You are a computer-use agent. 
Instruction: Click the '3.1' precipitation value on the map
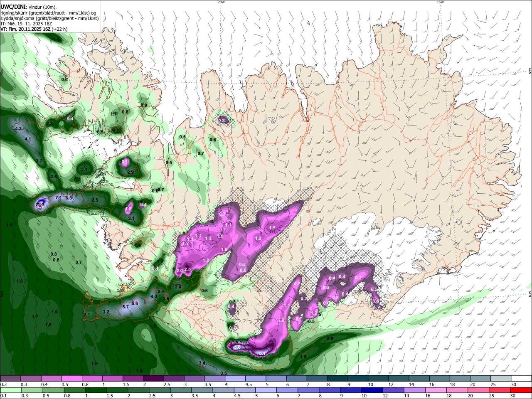(131, 218)
